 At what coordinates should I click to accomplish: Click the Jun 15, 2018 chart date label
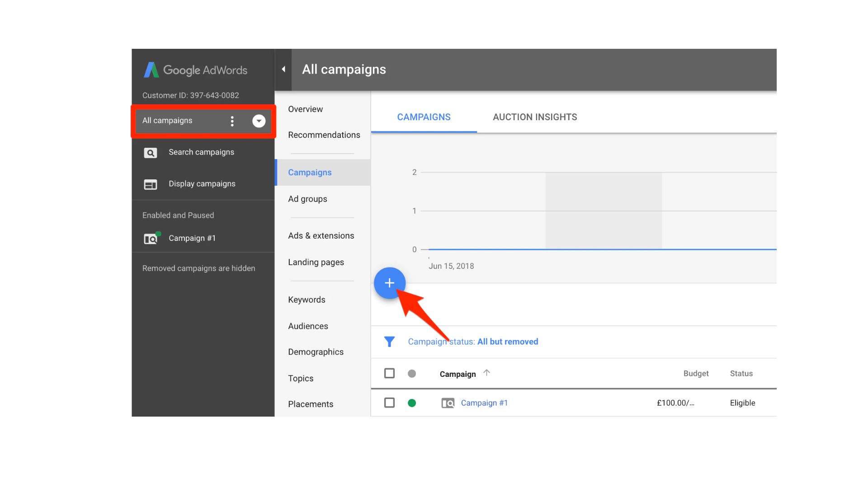[x=451, y=266]
